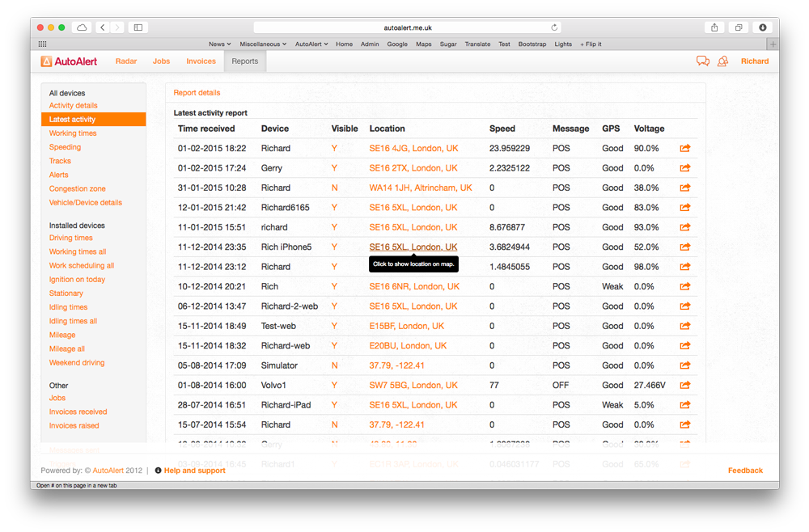This screenshot has width=809, height=532.
Task: Click share icon in the Volvo1 row
Action: tap(684, 385)
